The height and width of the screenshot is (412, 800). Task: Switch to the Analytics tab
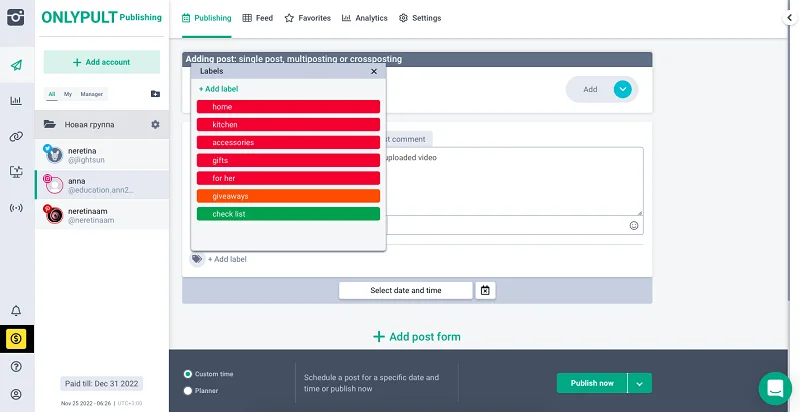(364, 18)
